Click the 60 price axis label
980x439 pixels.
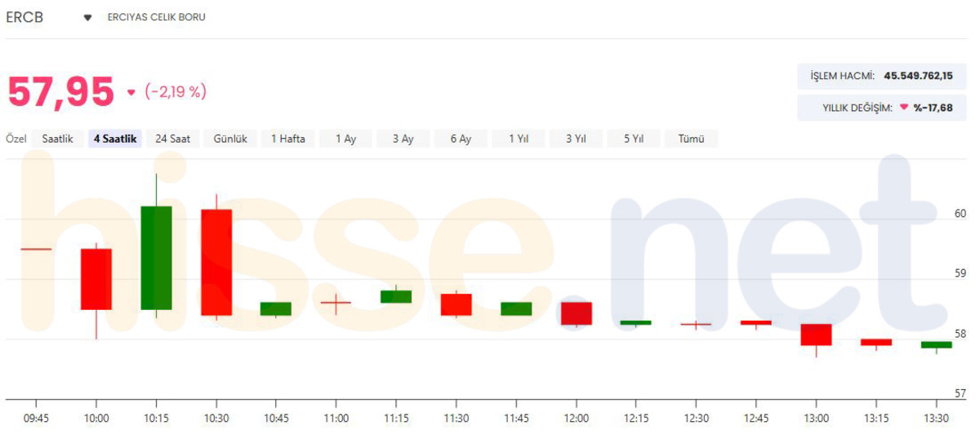tap(960, 214)
